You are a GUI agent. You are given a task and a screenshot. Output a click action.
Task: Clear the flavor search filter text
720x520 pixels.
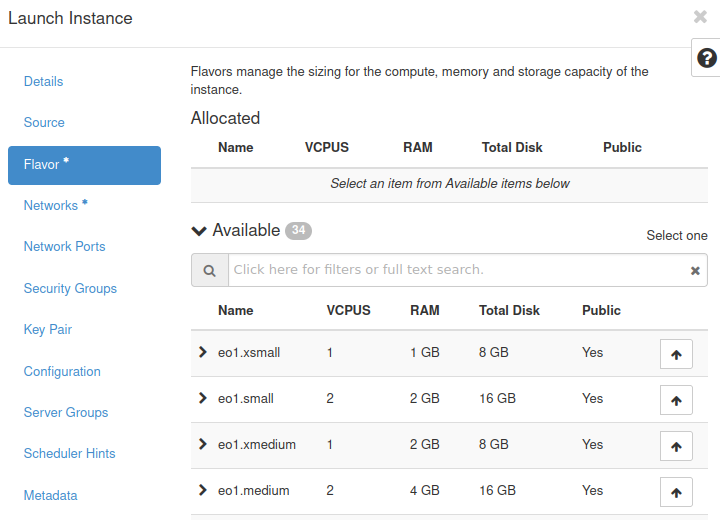click(x=696, y=271)
